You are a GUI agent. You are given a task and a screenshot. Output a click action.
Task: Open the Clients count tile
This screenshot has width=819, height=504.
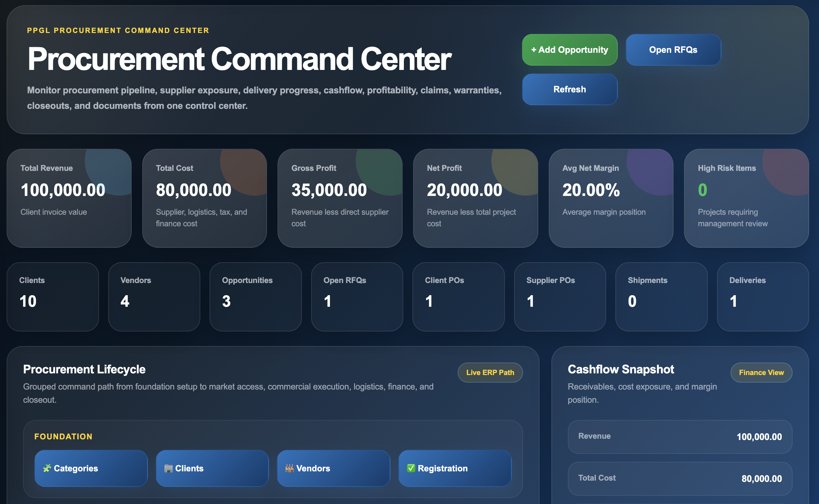53,297
